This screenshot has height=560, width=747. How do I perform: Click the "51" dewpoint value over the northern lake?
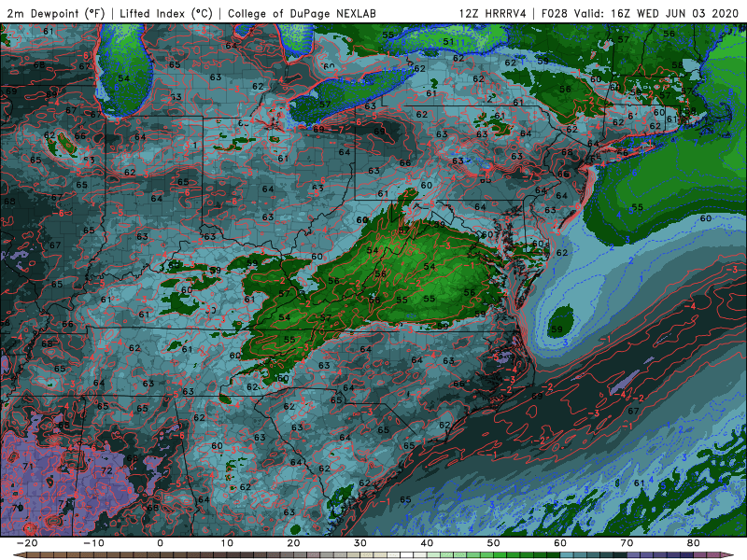pos(448,42)
